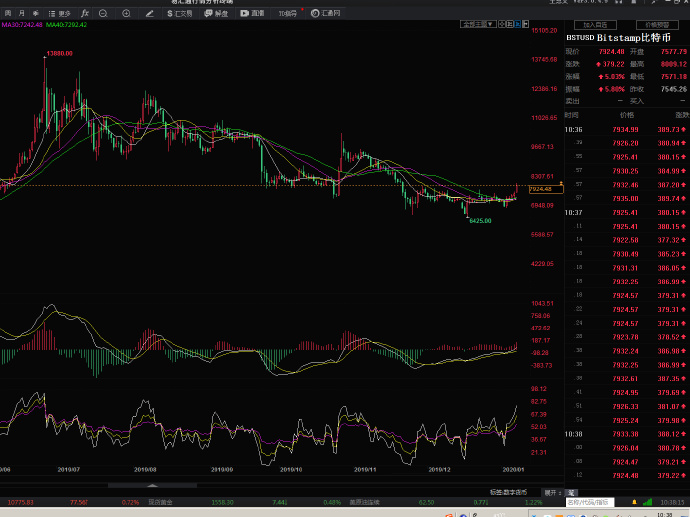Select the quarterly period button (季)
Image resolution: width=690 pixels, height=517 pixels.
tap(36, 13)
